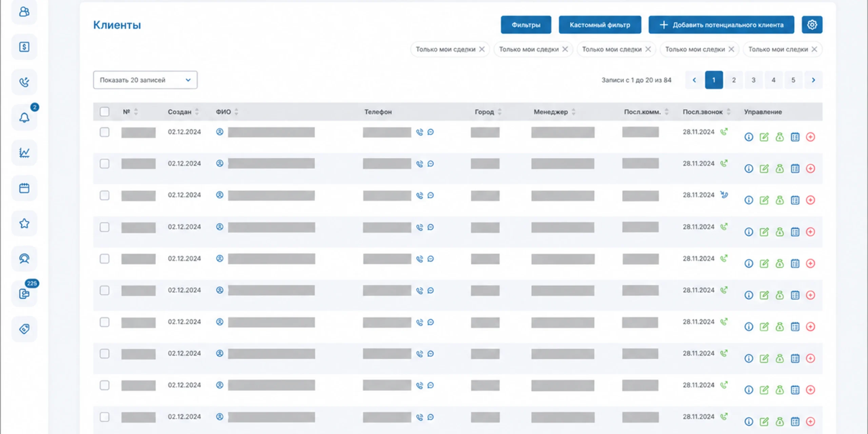
Task: Click the money bag icon in the first row
Action: coord(780,137)
